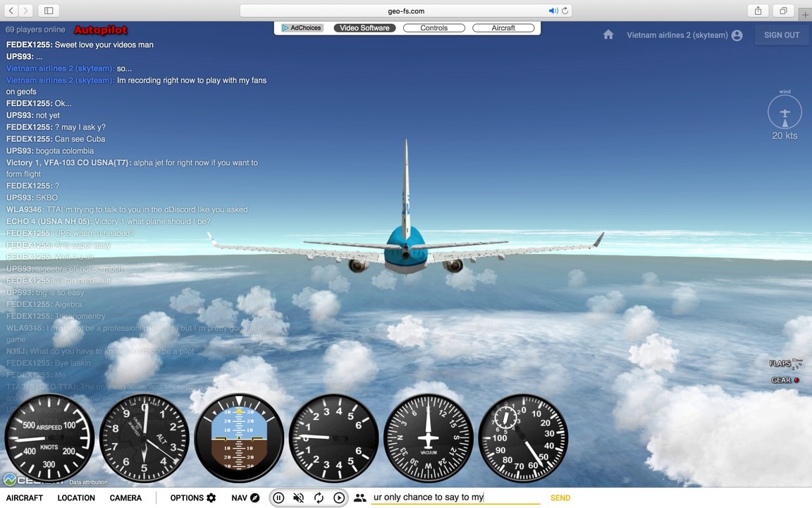Viewport: 812px width, 508px height.
Task: Click the engine RPM gauge
Action: tap(523, 438)
